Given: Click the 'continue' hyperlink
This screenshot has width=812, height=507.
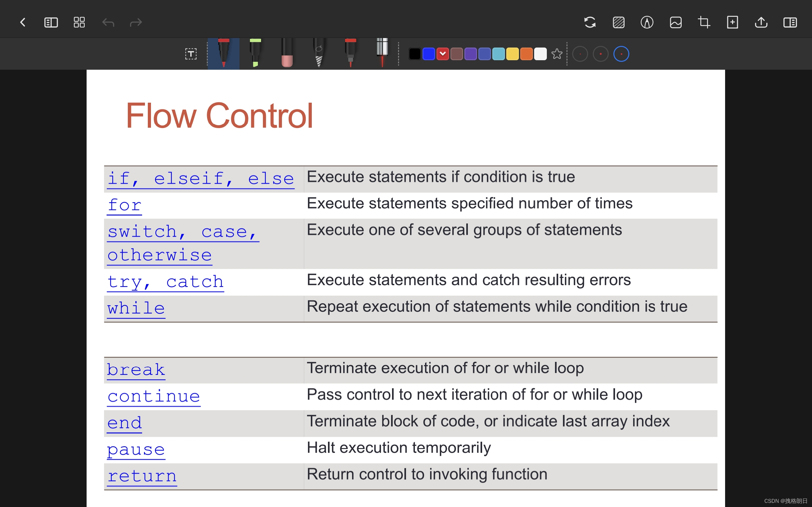Looking at the screenshot, I should (x=154, y=397).
